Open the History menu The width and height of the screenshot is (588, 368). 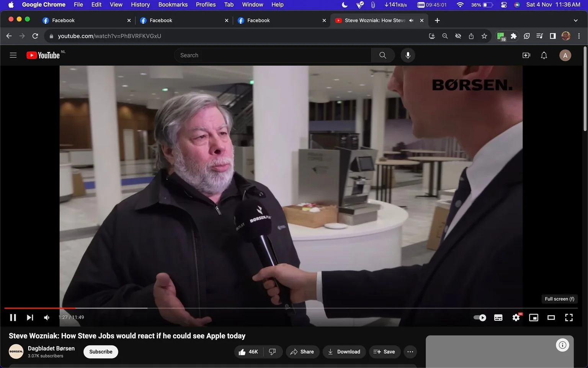(x=140, y=5)
